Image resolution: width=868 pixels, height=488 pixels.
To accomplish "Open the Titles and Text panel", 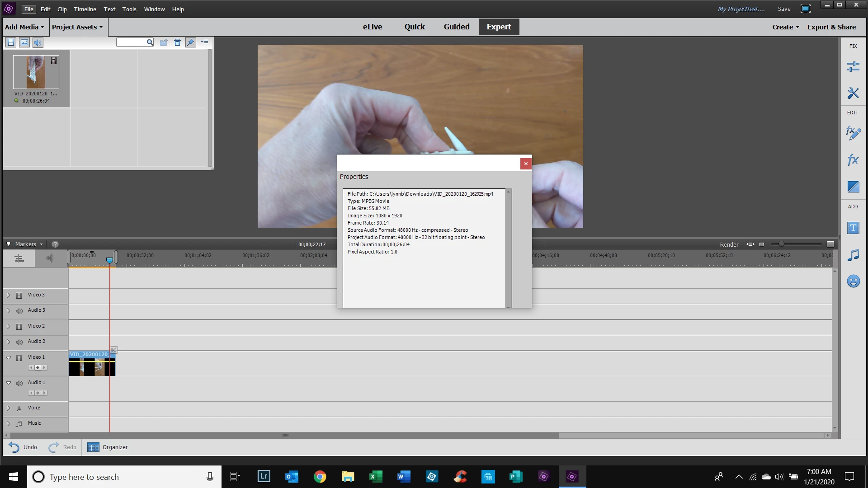I will 853,228.
